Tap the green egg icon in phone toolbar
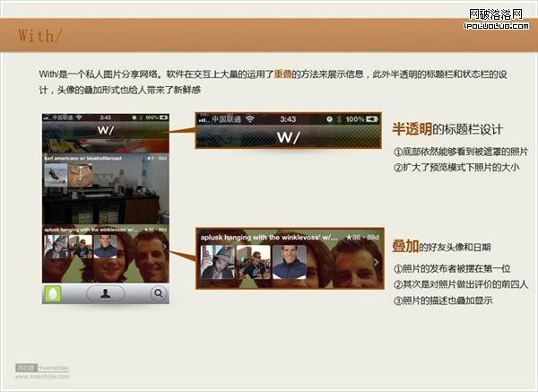The width and height of the screenshot is (538, 392). point(56,292)
